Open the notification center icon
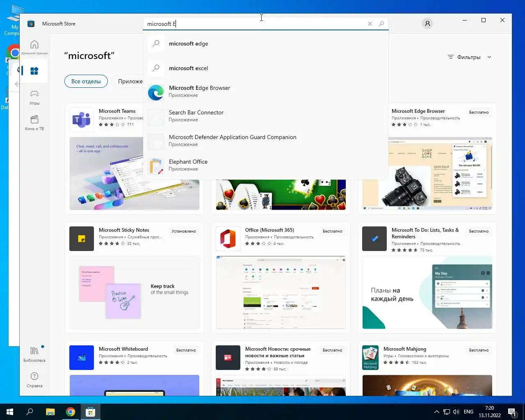525x420 pixels. pos(511,412)
